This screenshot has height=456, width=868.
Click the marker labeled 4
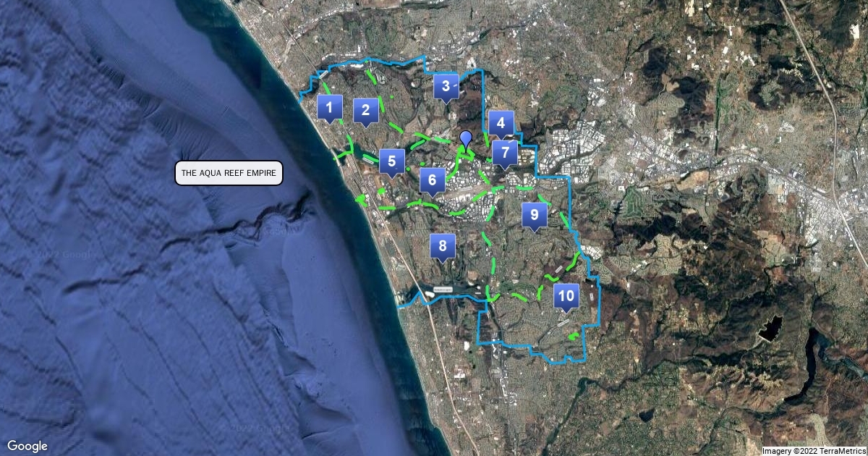point(501,123)
